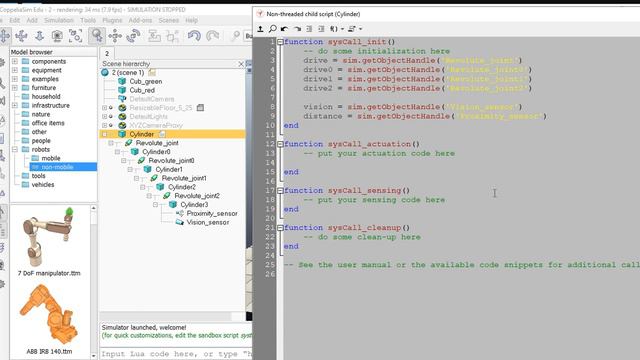
Task: Fold the sysCall_sensing function in editor
Action: coord(280,191)
